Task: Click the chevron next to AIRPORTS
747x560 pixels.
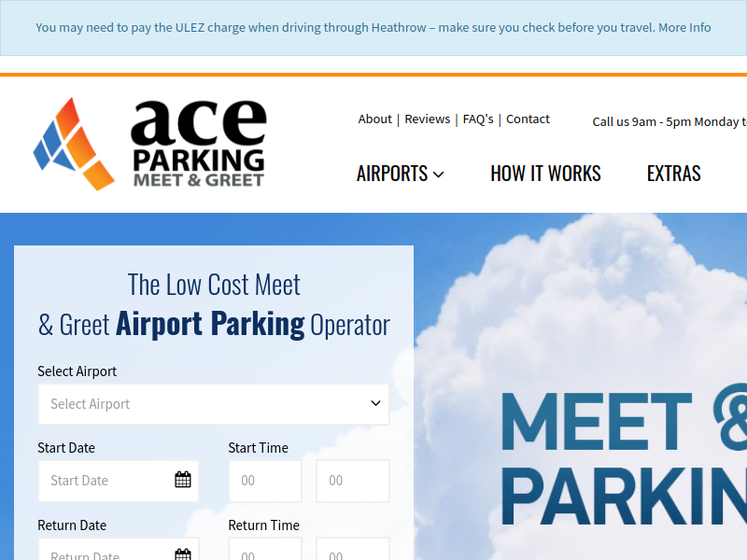Action: [439, 174]
